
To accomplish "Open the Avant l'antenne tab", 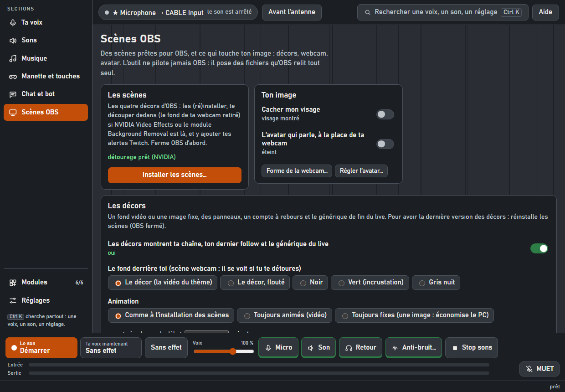I will (292, 12).
